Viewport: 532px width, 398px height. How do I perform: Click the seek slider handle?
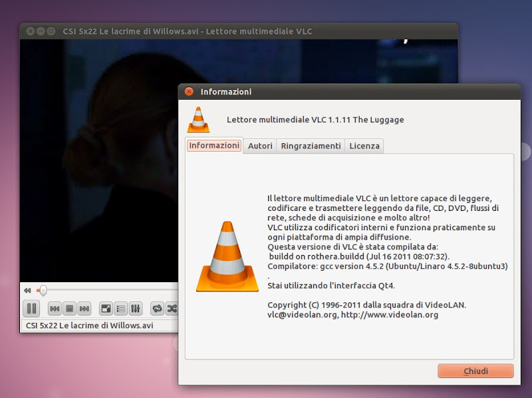tap(43, 290)
